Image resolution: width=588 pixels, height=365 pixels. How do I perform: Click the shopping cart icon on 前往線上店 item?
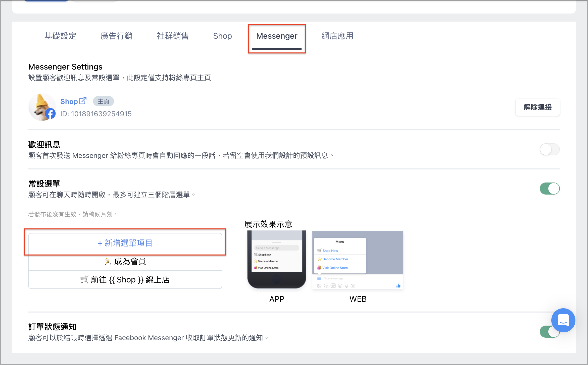84,279
